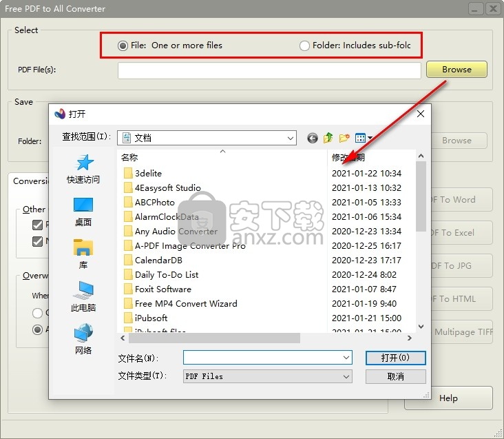Click the selected Overwrite radio option
The width and height of the screenshot is (504, 439).
tap(37, 329)
